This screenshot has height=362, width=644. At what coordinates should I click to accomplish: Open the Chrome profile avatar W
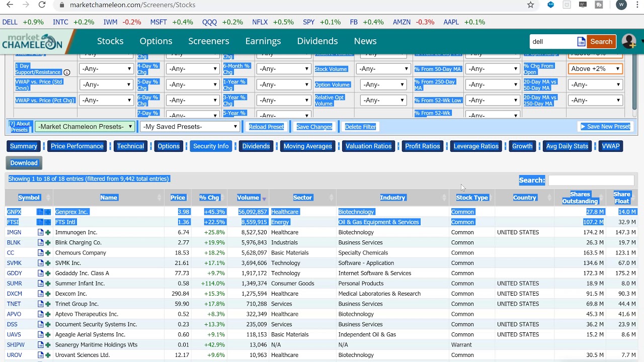621,5
